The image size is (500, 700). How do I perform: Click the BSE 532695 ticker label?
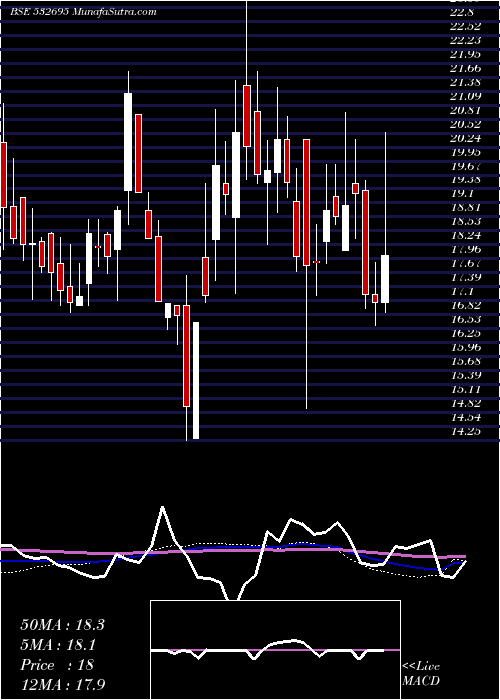point(38,12)
